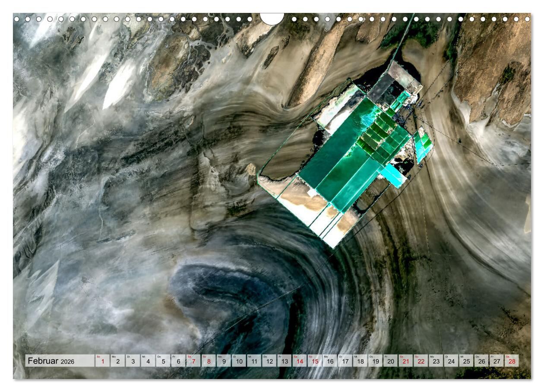Select Sunday the 1st in red

(102, 361)
